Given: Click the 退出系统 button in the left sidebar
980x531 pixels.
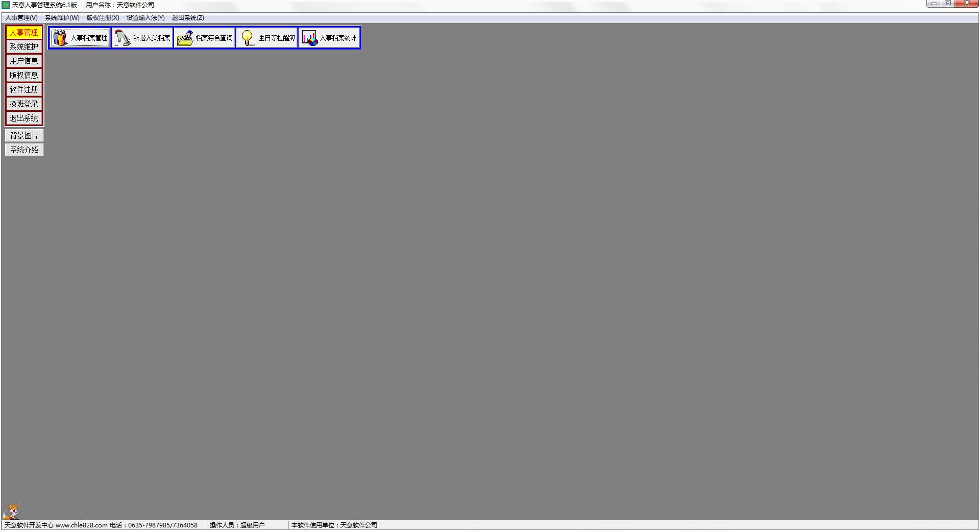Looking at the screenshot, I should pos(24,118).
